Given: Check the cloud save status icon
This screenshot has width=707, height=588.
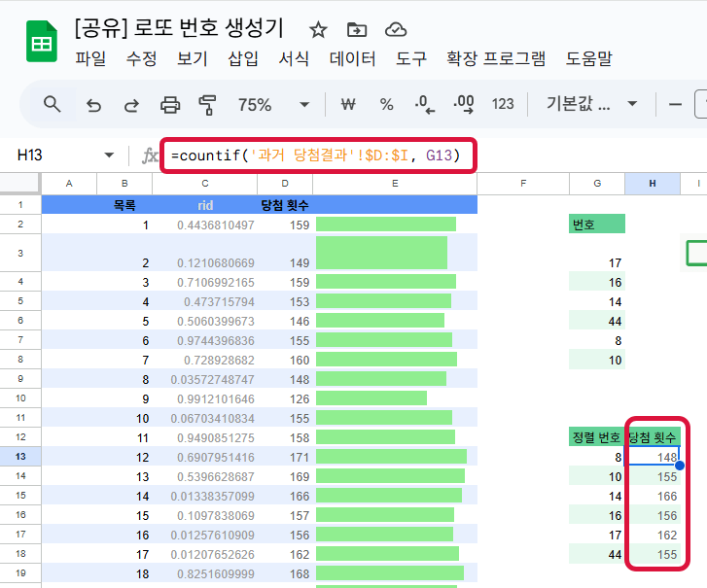Looking at the screenshot, I should coord(396,29).
